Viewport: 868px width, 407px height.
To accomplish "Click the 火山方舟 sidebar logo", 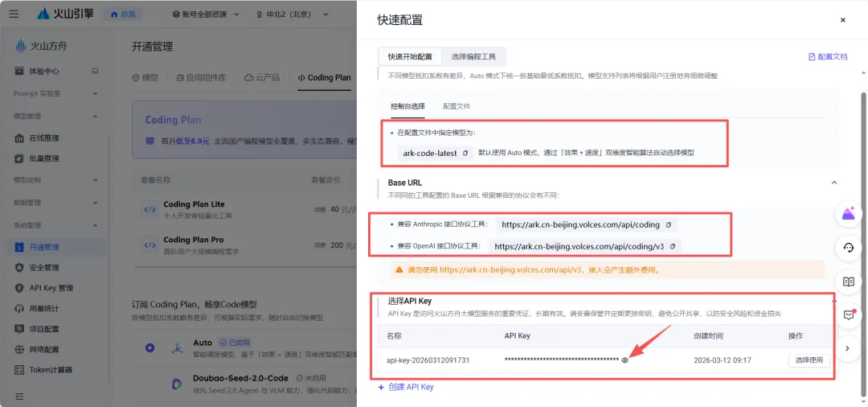I will pos(40,46).
